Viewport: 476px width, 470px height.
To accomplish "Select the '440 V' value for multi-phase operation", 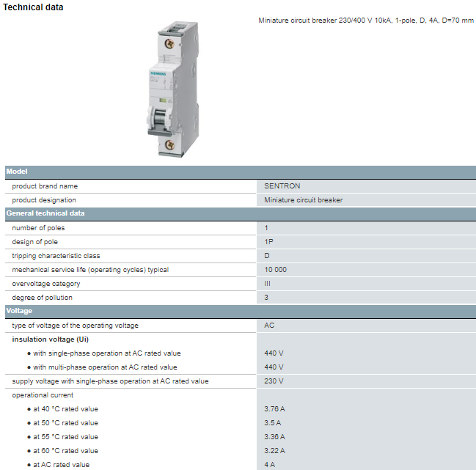I will point(274,367).
